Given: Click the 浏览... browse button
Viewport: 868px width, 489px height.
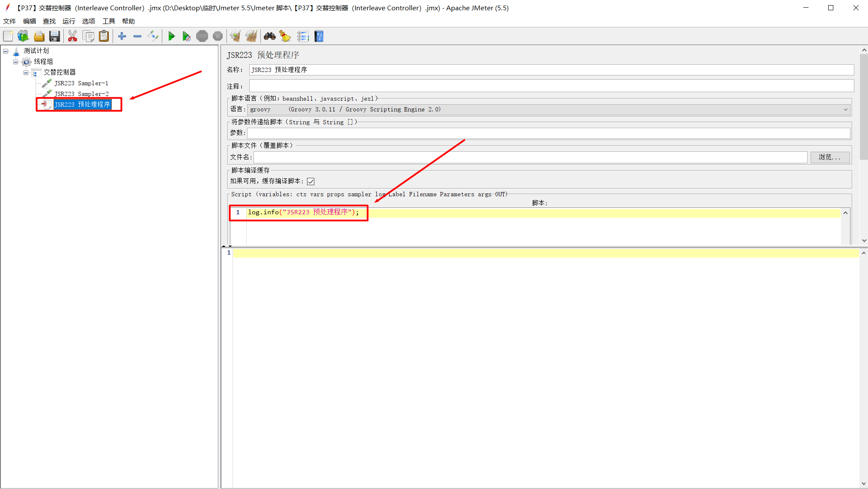Looking at the screenshot, I should tap(830, 157).
